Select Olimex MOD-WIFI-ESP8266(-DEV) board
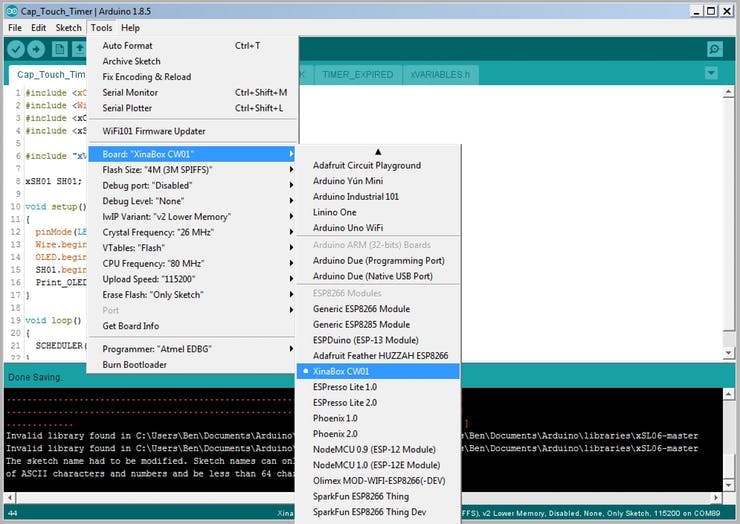This screenshot has height=524, width=740. pyautogui.click(x=378, y=481)
